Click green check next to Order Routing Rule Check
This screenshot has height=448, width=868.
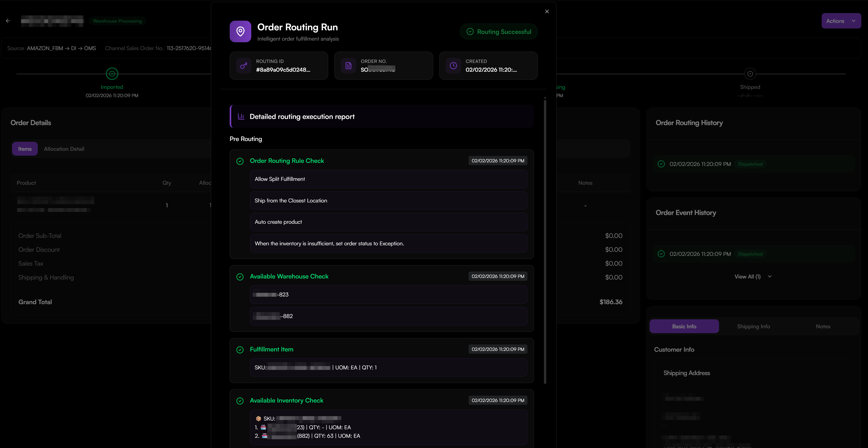(240, 161)
